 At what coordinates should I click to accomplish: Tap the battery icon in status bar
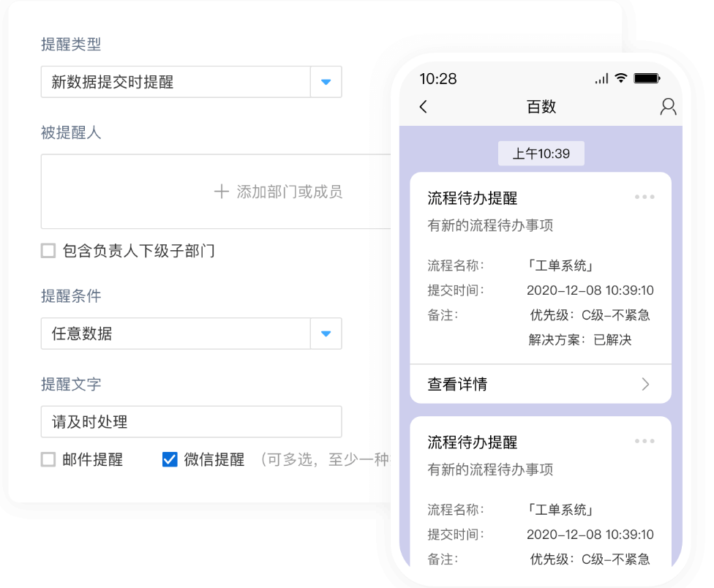[647, 78]
